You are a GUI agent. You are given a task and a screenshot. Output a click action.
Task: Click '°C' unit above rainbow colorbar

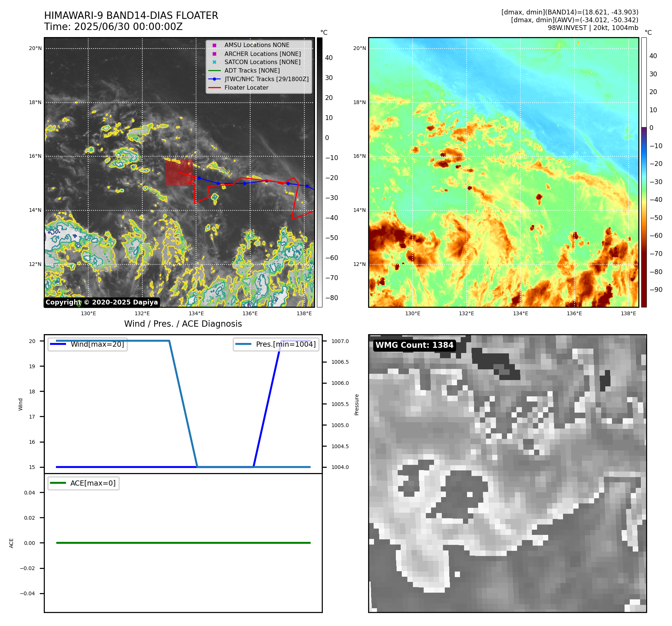point(648,33)
